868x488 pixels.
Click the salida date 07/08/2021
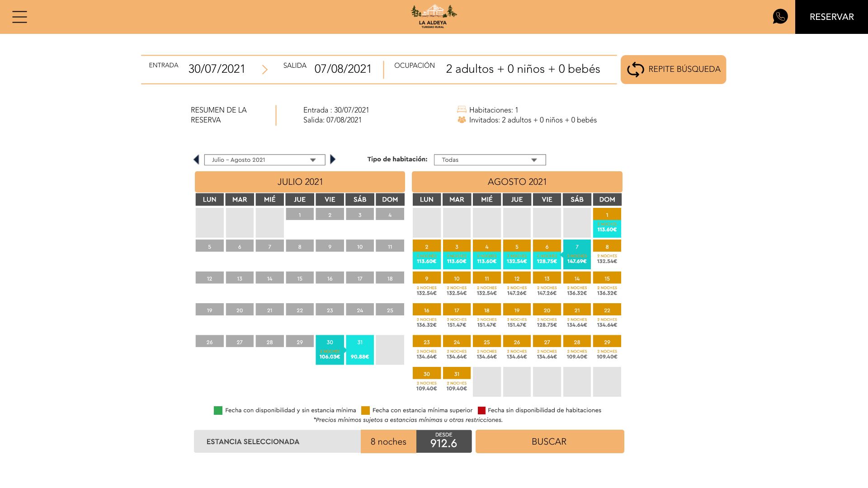[343, 69]
